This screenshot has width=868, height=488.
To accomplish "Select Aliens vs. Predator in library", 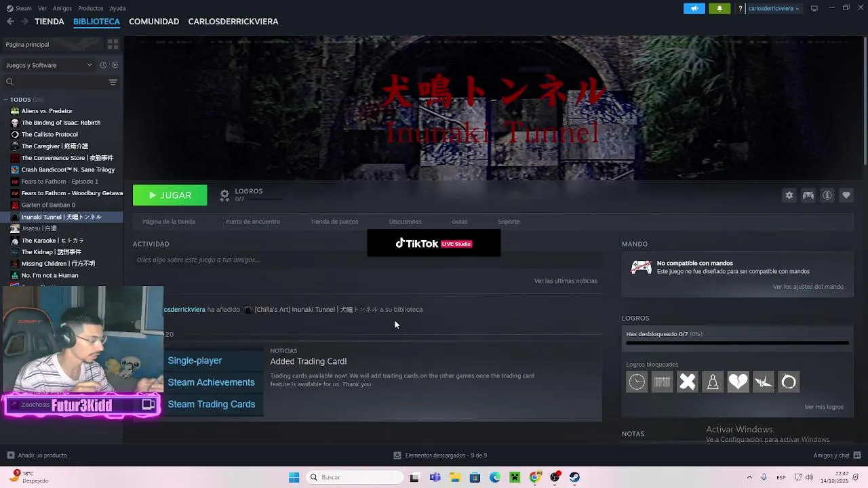I will [47, 111].
